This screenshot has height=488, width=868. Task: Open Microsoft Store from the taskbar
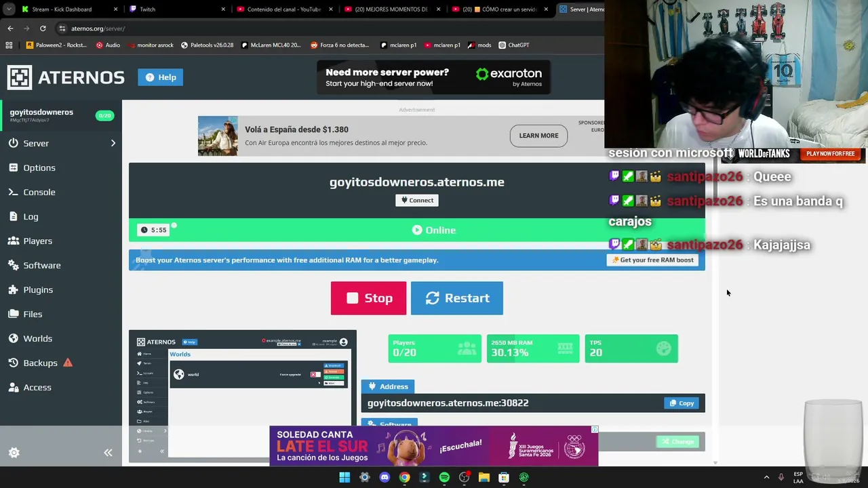tap(504, 477)
